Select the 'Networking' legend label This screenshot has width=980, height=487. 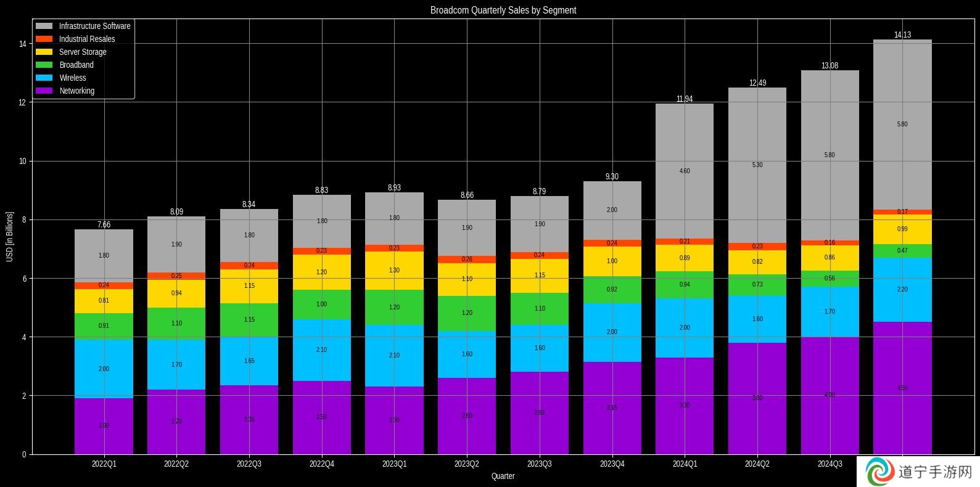(77, 91)
